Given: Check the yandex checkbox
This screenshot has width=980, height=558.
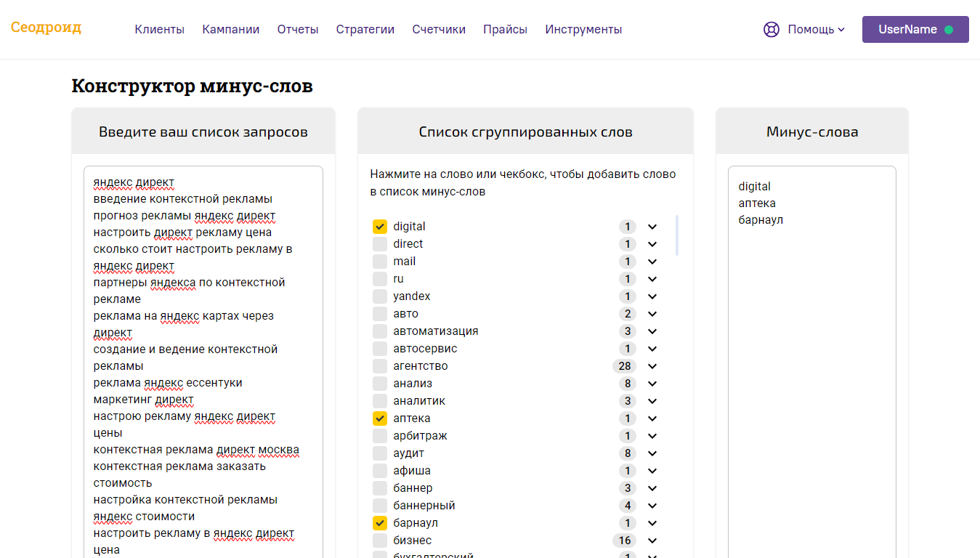Looking at the screenshot, I should [x=380, y=296].
